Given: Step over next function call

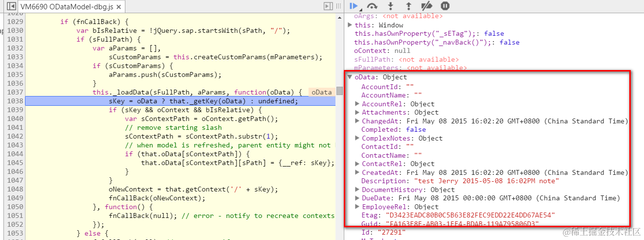Looking at the screenshot, I should [x=372, y=6].
